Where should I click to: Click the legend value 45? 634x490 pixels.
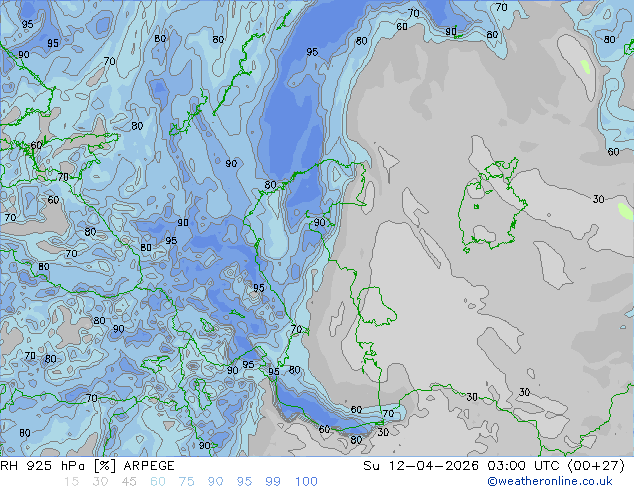click(129, 482)
